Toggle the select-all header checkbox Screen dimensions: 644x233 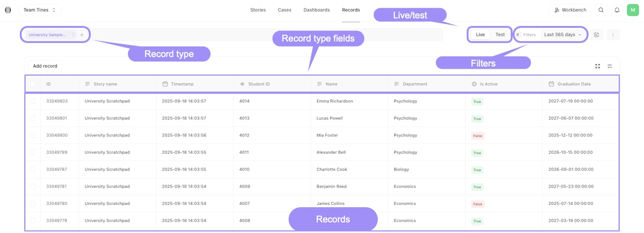[33, 84]
